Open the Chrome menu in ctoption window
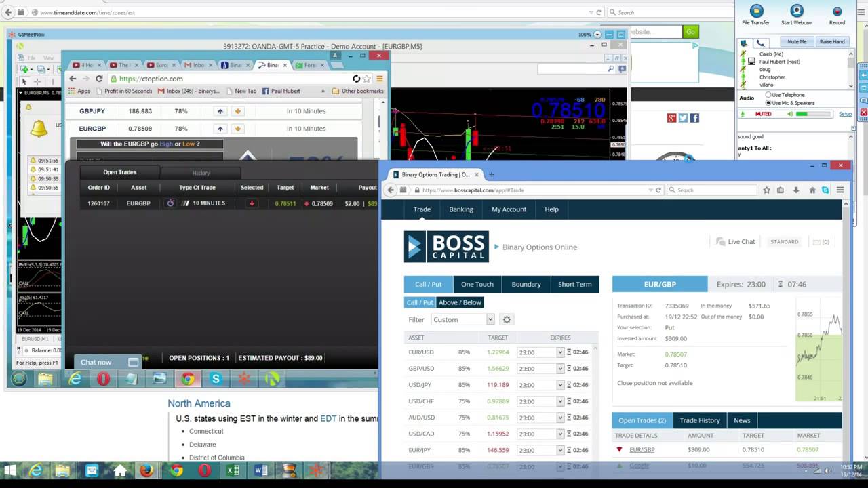 pos(379,79)
